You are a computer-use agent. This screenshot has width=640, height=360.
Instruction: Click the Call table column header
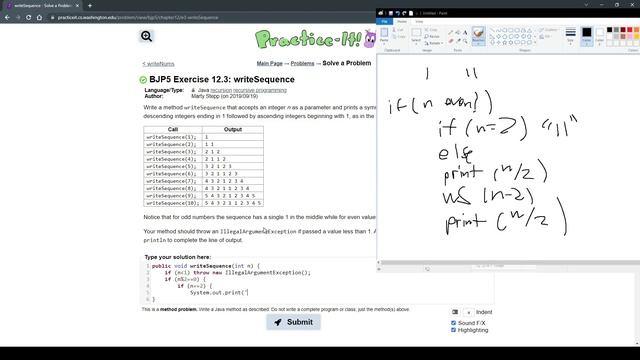[173, 129]
